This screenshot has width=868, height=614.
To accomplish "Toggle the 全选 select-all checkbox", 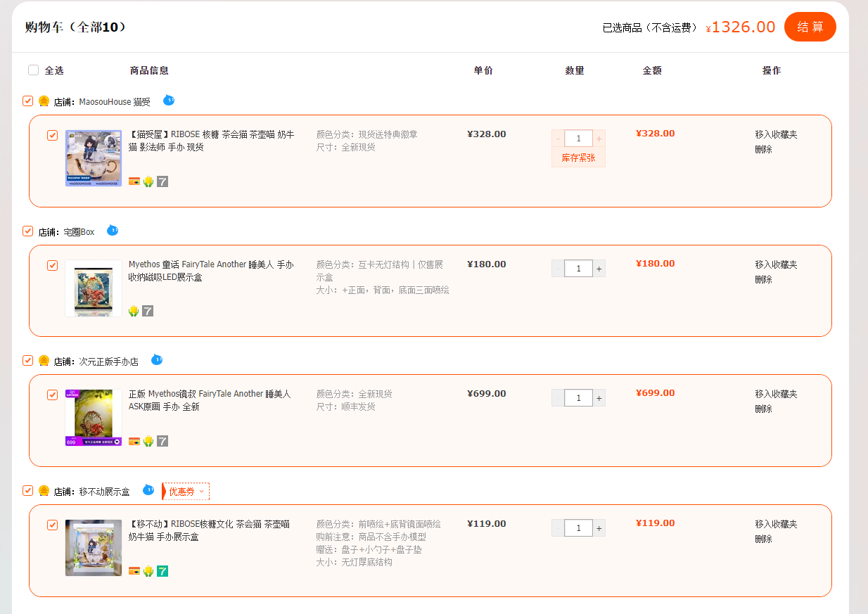I will (33, 70).
